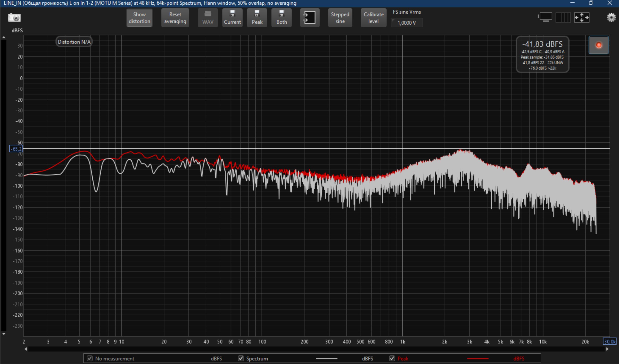The height and width of the screenshot is (364, 619).
Task: Click the red Peak trace color line
Action: tap(477, 359)
